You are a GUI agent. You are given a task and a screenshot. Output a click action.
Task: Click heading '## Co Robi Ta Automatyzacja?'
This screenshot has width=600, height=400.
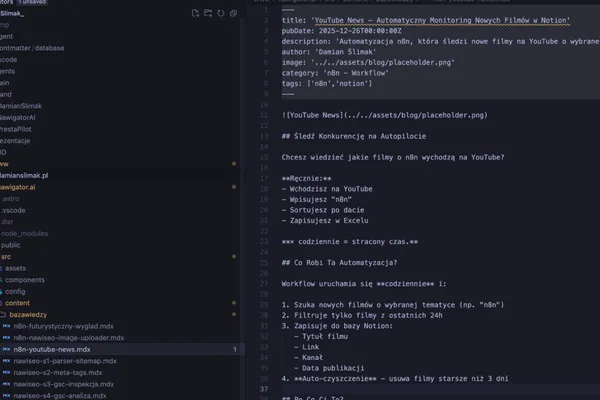(339, 263)
